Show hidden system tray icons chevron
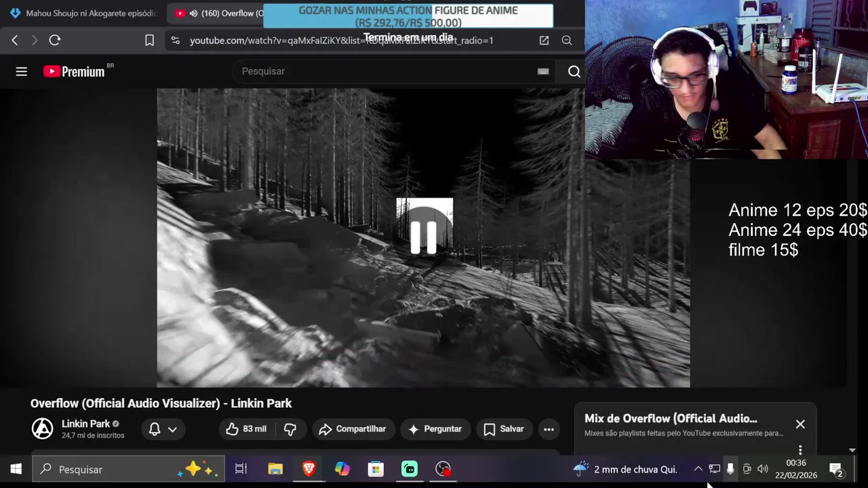 point(698,469)
